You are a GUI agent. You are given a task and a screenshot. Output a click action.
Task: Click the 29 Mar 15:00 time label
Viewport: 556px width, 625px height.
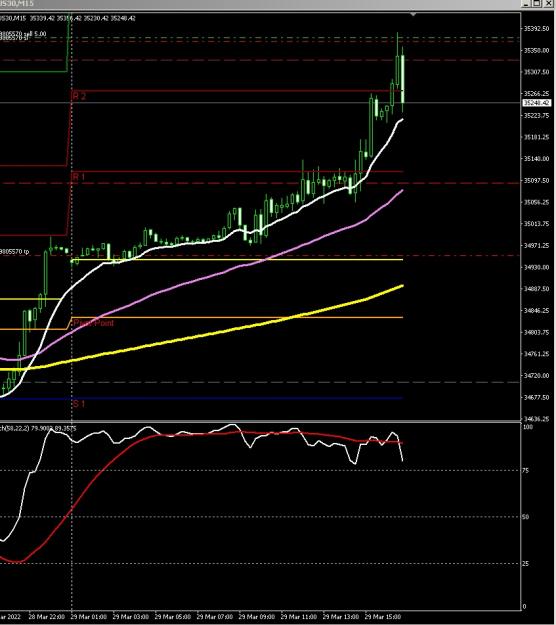tap(383, 617)
